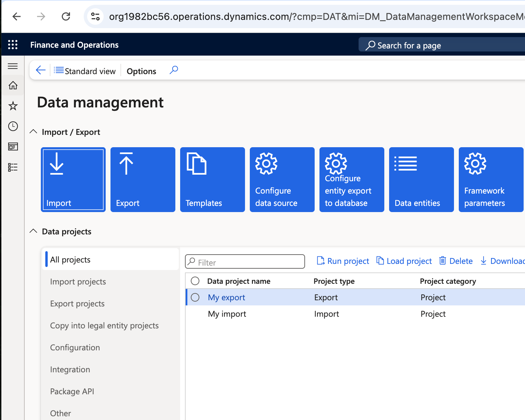Image resolution: width=525 pixels, height=420 pixels.
Task: Open the site information icon in address bar
Action: [95, 16]
